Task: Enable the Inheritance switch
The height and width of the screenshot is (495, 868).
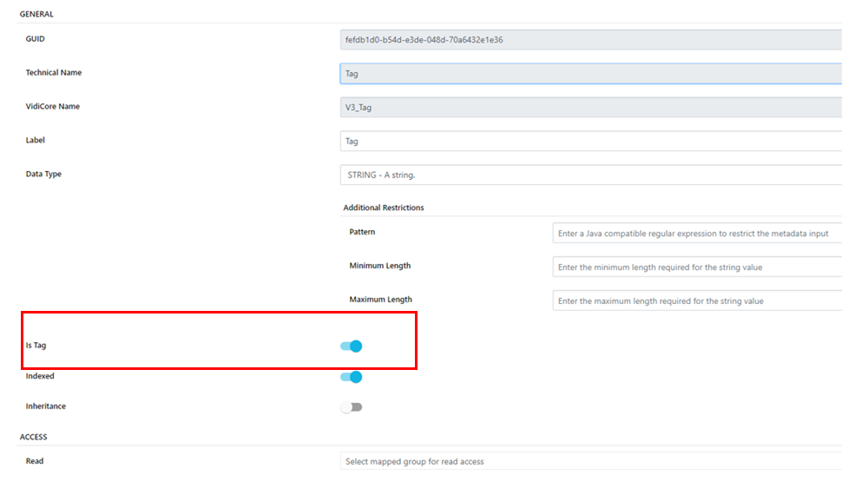Action: (351, 407)
